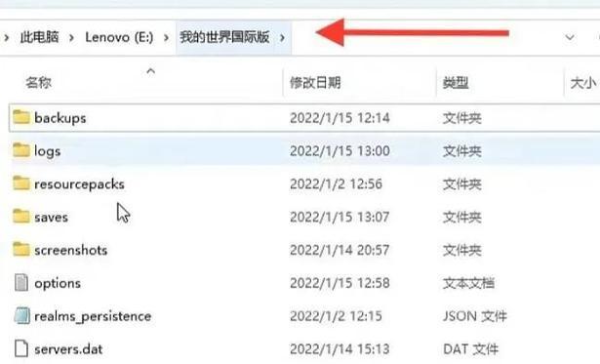
Task: Click the date 2022/1/15 12:58
Action: pos(340,283)
